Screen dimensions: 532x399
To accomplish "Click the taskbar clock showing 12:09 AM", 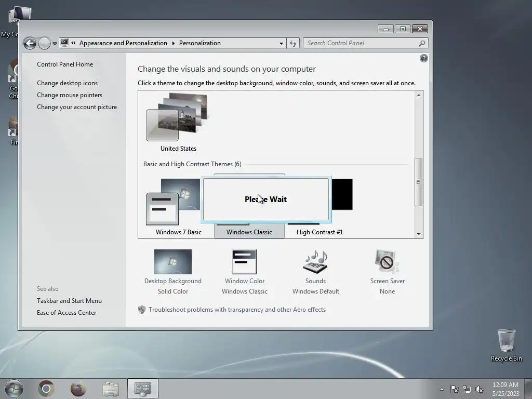I will click(x=506, y=389).
